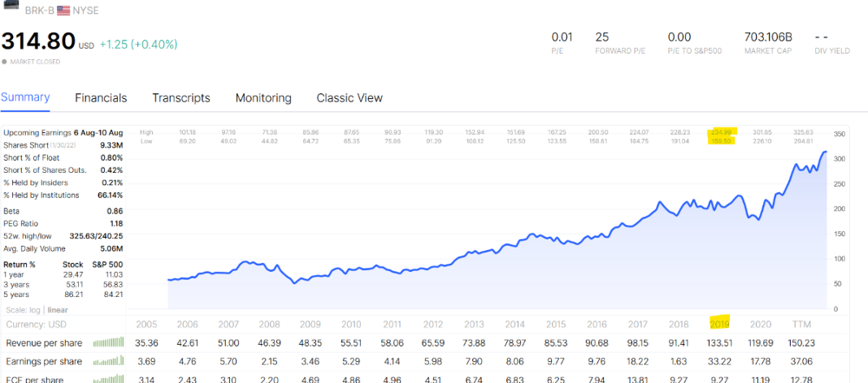Click the US flag icon beside BRK-B

63,10
